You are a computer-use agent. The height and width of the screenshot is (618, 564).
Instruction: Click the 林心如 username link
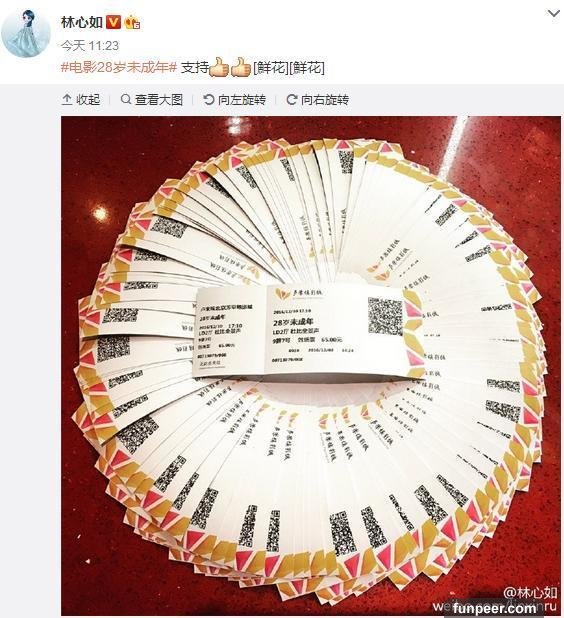[x=82, y=22]
